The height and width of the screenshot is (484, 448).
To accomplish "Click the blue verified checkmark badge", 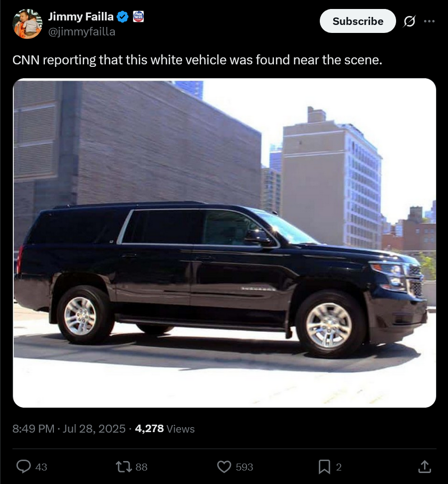I will [x=123, y=16].
